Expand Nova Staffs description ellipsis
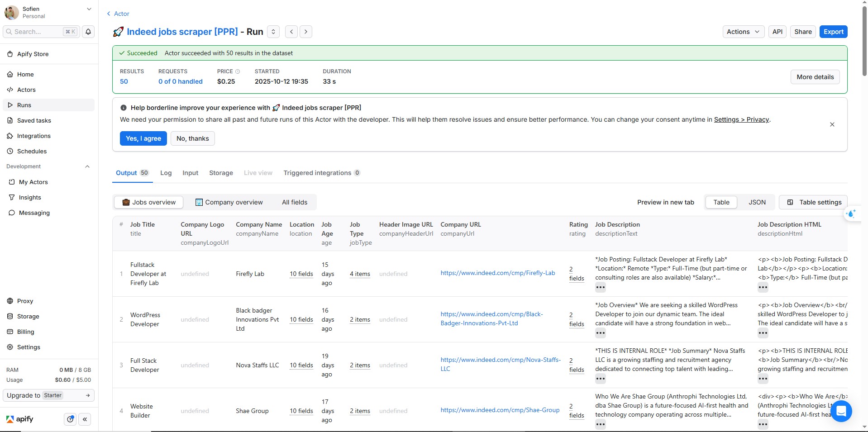Viewport: 868px width, 432px height. [x=600, y=379]
